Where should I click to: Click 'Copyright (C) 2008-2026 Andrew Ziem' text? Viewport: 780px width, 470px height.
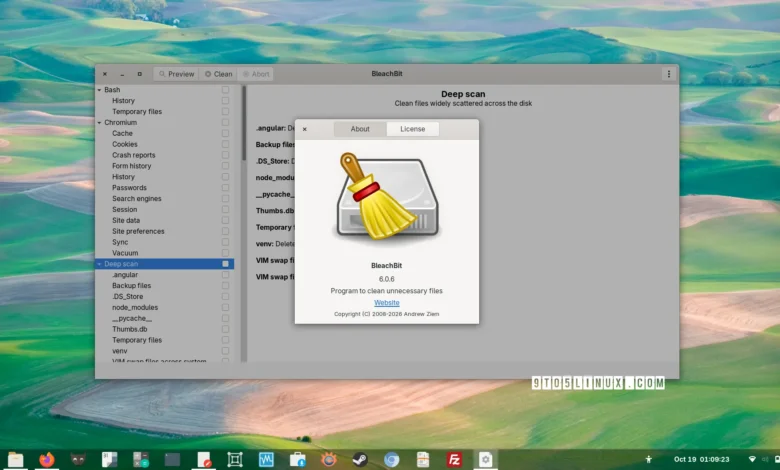pyautogui.click(x=387, y=314)
